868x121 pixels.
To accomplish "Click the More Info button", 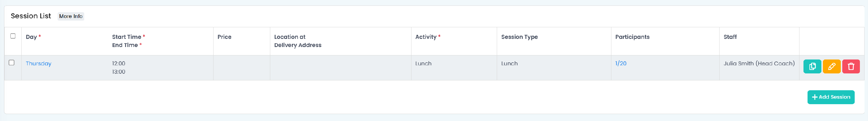I will pos(71,16).
